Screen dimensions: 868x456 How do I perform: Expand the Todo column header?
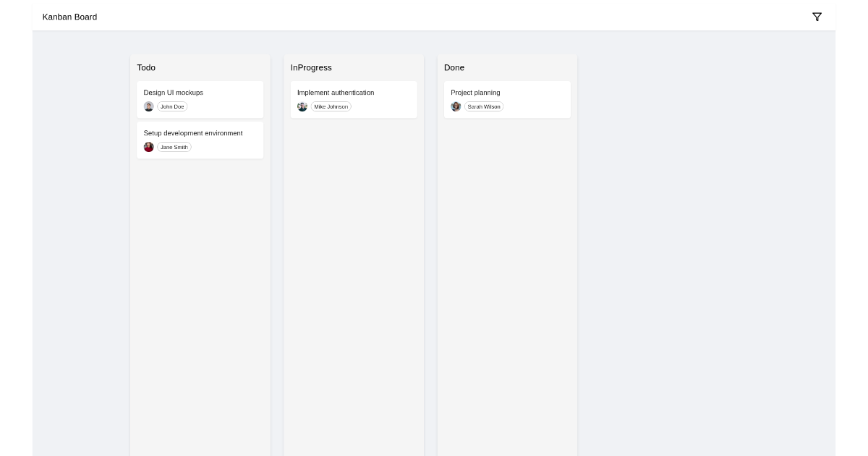pos(146,67)
